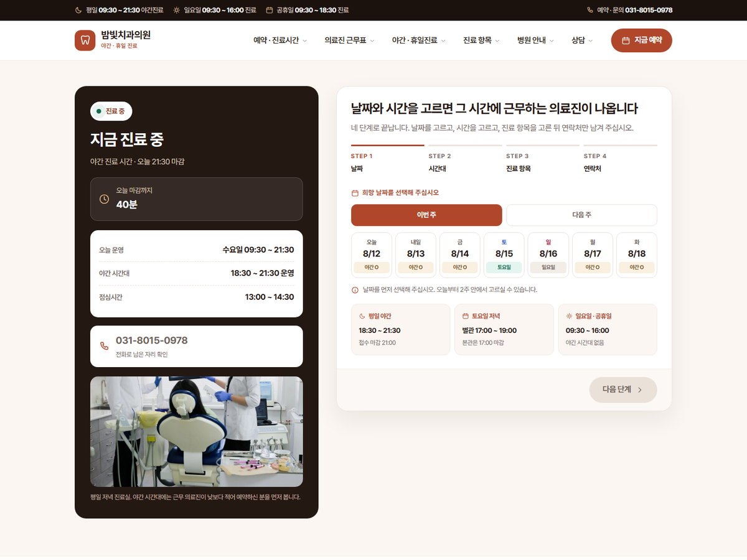Screen dimensions: 747x560
Task: Open the 예약 · 진료시간 nav item
Action: click(281, 40)
